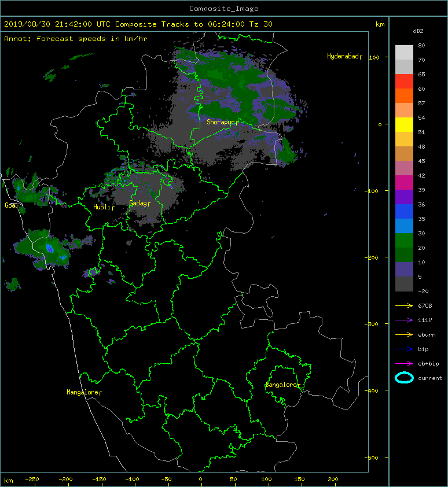Click the magenta eb+bip arrow icon
Viewport: 448px width, 487px height.
pyautogui.click(x=404, y=364)
